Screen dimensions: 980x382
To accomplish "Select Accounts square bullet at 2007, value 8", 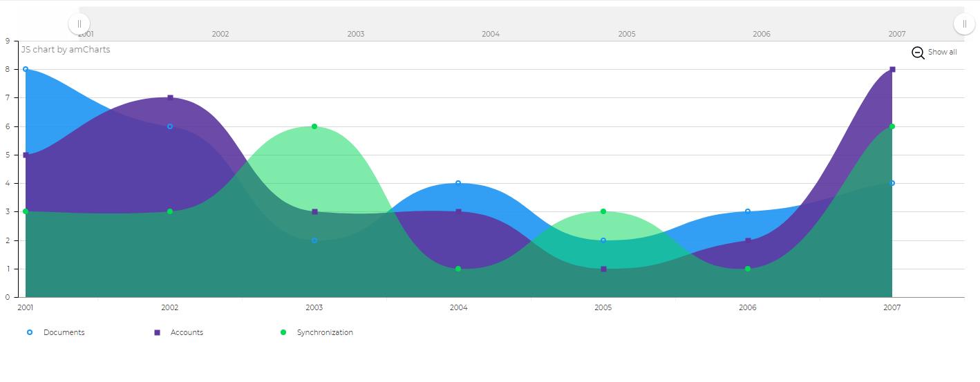I will (892, 69).
